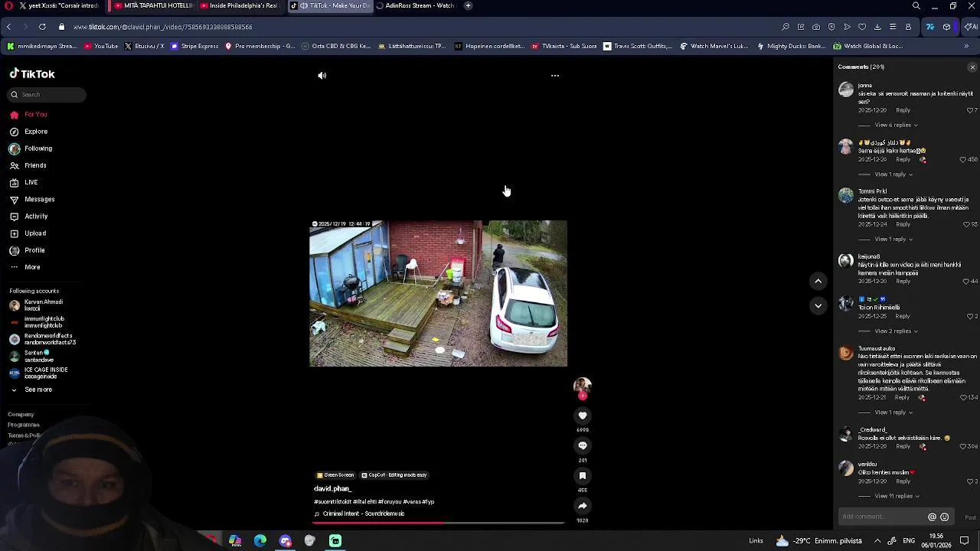Screen dimensions: 980x551
Task: Mute the TikTok video sound
Action: pos(322,76)
